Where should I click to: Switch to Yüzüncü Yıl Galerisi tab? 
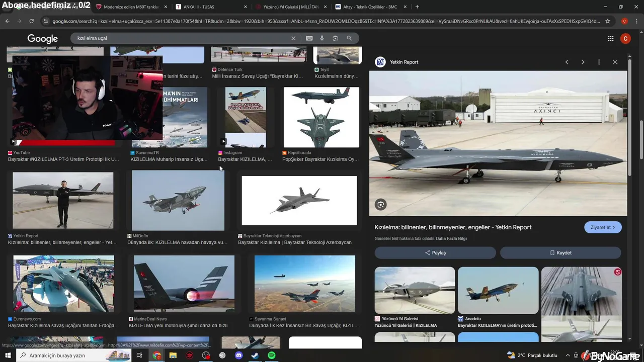[x=291, y=7]
